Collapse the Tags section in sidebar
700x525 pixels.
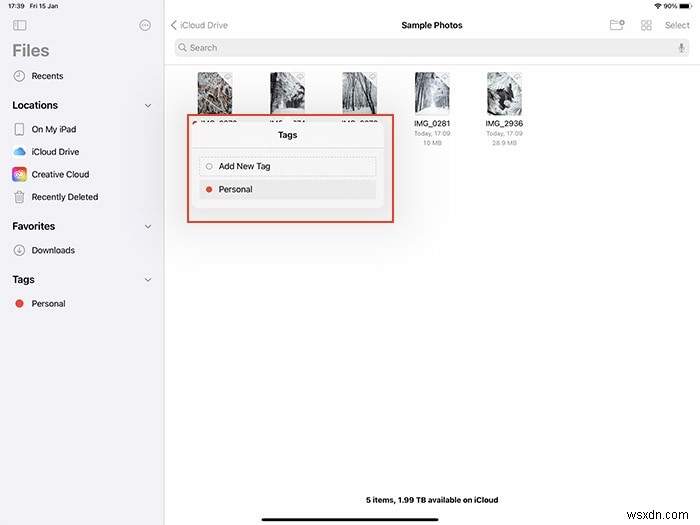click(148, 280)
